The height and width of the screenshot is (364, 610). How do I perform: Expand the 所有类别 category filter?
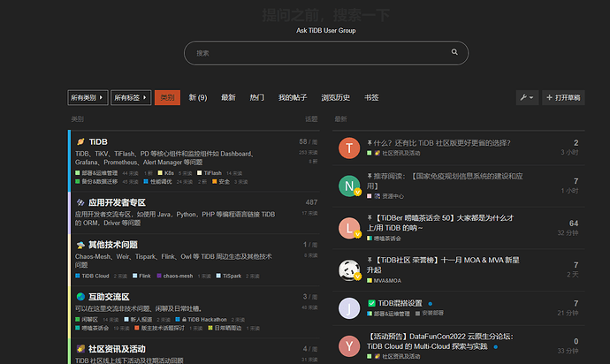(x=88, y=97)
